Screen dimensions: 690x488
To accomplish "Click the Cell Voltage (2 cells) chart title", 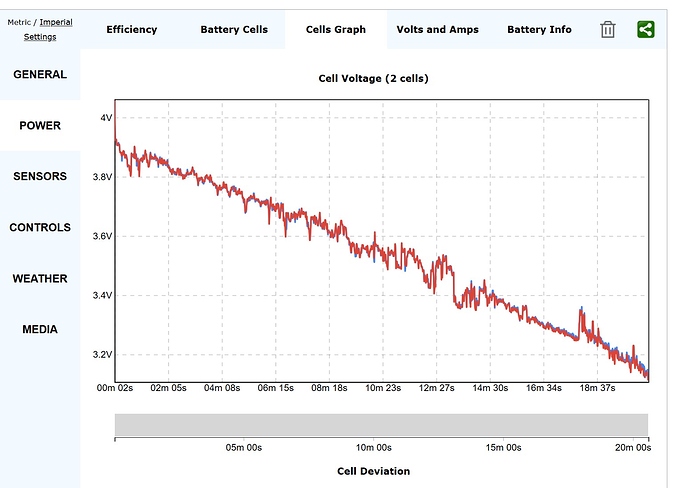I will tap(374, 79).
